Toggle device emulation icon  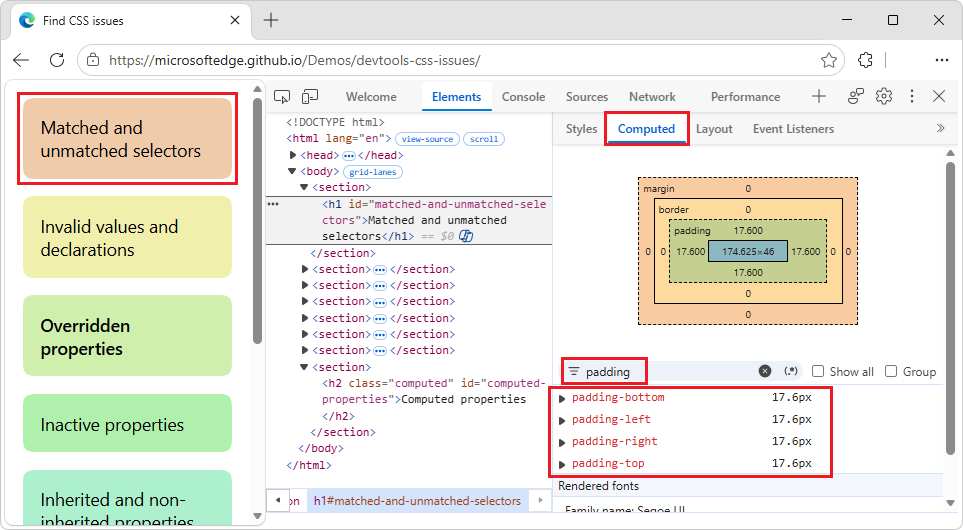tap(310, 96)
